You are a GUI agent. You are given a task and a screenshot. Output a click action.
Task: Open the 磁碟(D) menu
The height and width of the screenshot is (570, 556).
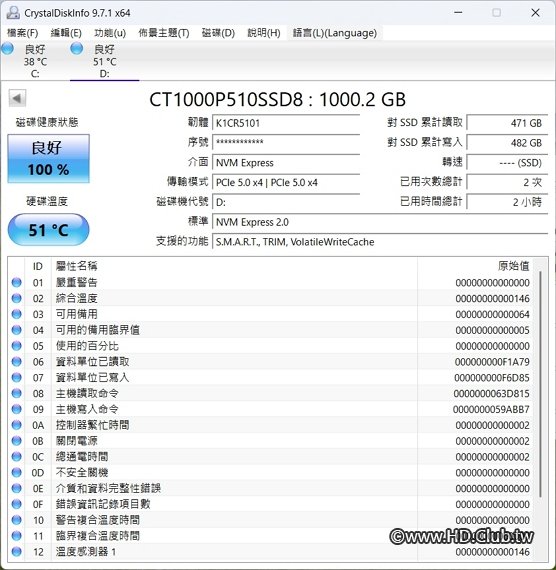point(218,33)
